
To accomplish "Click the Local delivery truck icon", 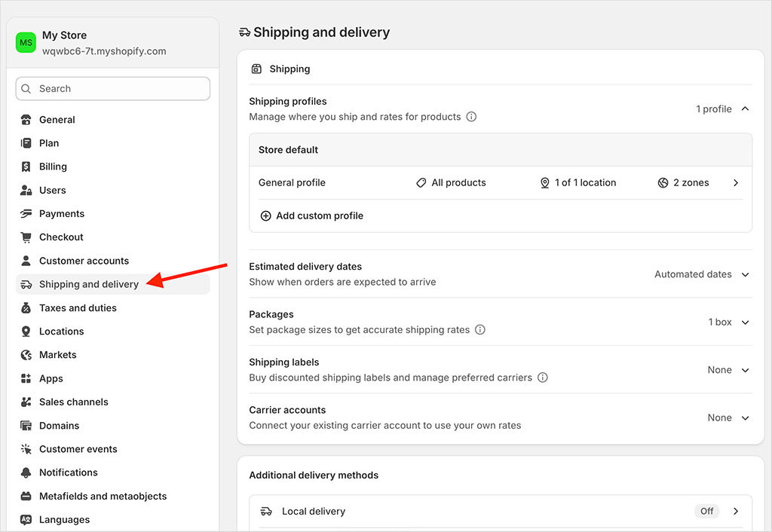I will 266,512.
